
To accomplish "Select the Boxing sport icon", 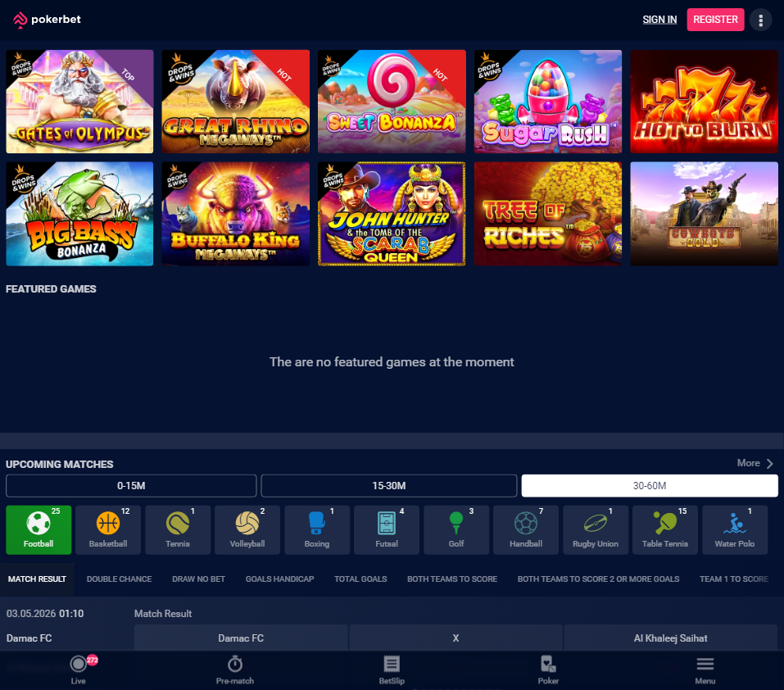I will tap(317, 530).
